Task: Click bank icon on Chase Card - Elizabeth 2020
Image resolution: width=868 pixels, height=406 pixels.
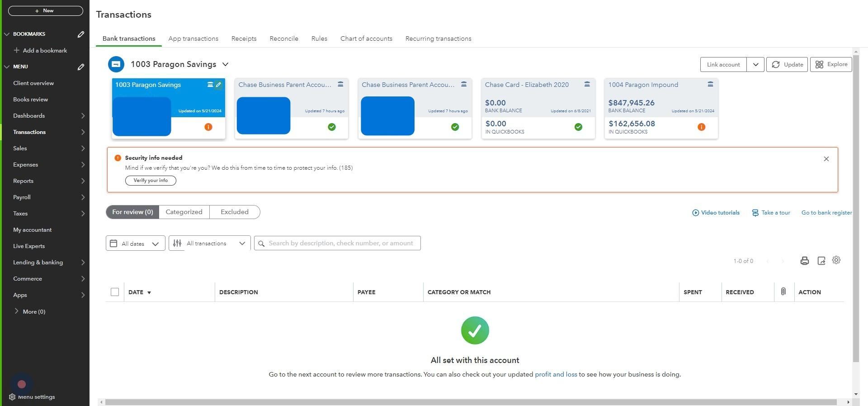Action: tap(587, 85)
